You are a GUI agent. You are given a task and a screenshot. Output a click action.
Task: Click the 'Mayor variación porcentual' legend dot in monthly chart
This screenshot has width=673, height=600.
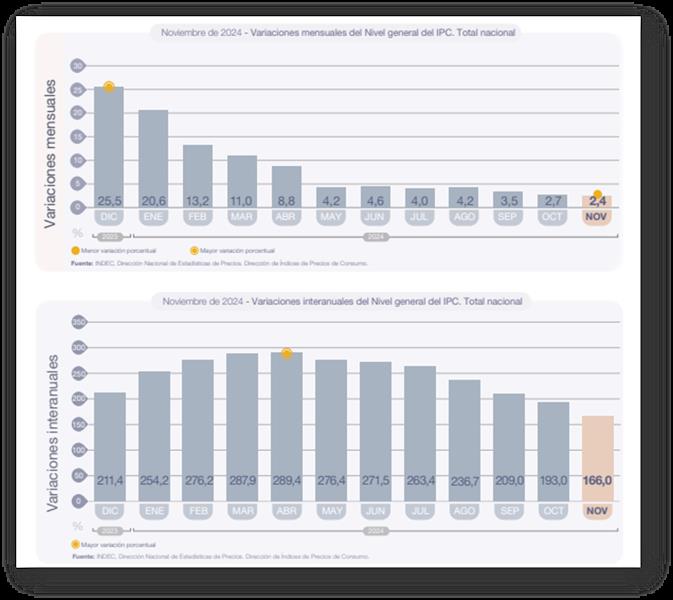point(193,250)
